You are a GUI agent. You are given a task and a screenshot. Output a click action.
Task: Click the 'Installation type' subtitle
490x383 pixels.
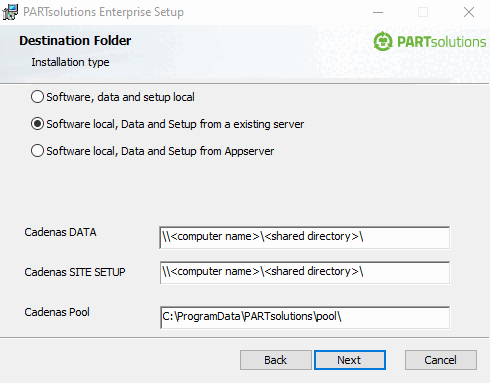pyautogui.click(x=70, y=62)
